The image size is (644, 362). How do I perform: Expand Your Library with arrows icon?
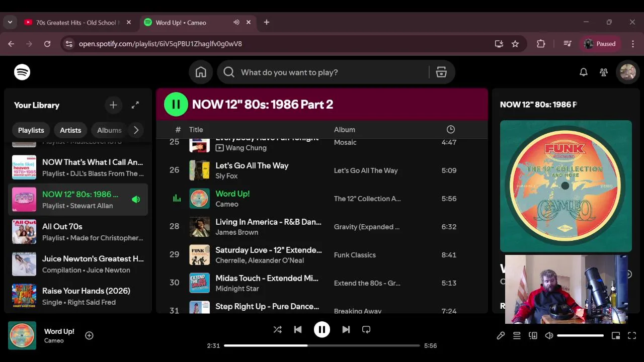[x=135, y=105]
